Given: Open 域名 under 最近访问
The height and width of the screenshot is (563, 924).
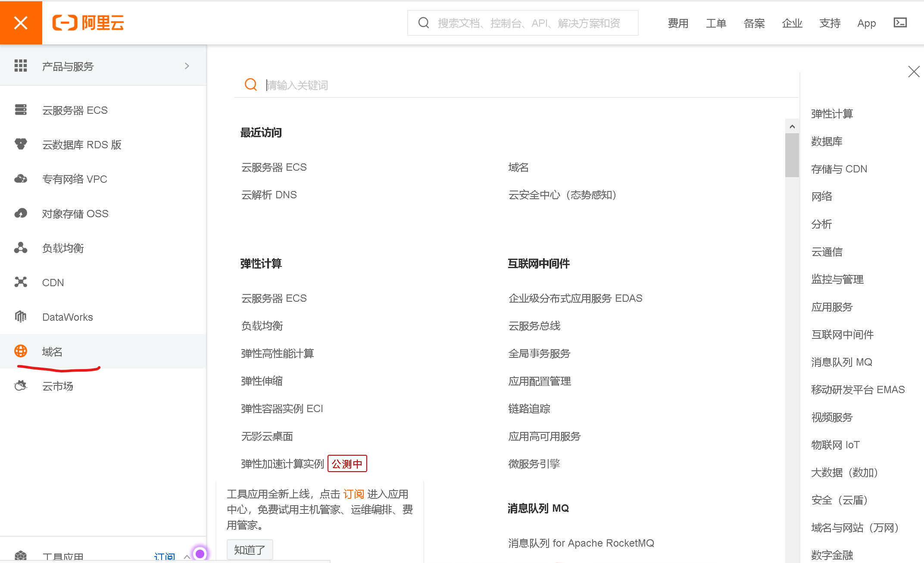Looking at the screenshot, I should tap(518, 167).
